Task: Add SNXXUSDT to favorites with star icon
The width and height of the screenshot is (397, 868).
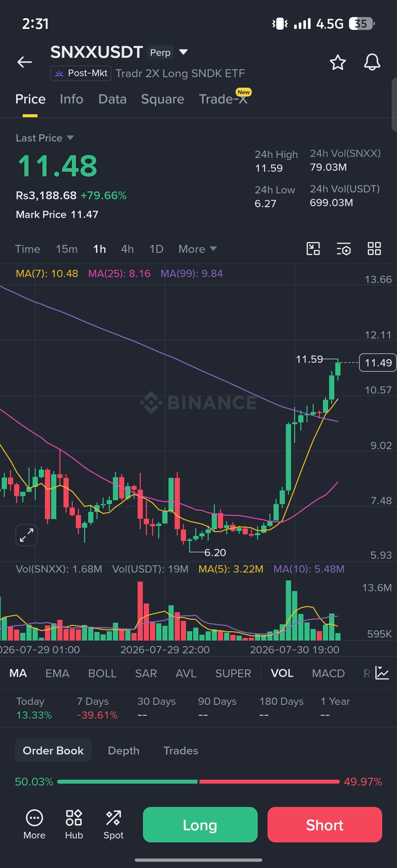Action: (x=338, y=62)
